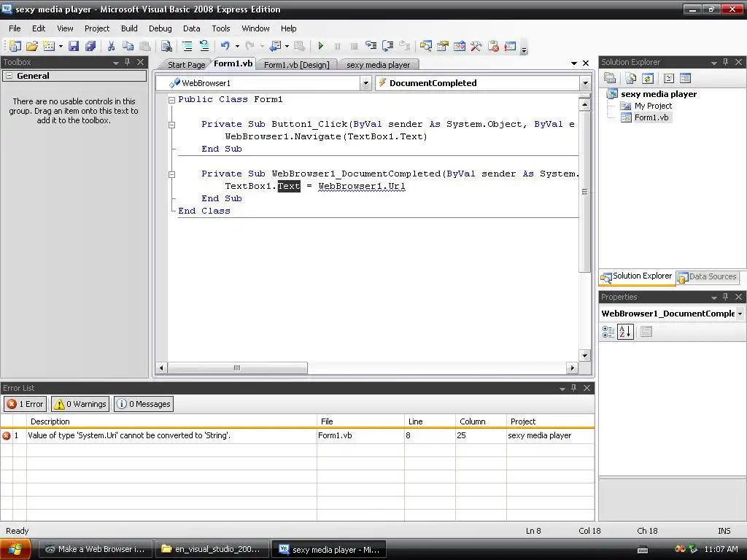Toggle auto-hide pin on Error List panel

pyautogui.click(x=573, y=388)
